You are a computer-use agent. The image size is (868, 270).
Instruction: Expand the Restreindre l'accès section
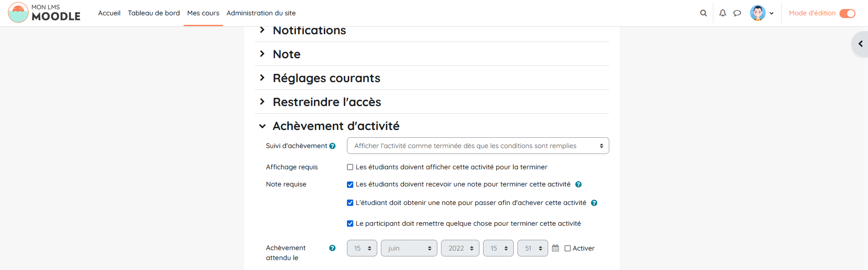point(327,102)
